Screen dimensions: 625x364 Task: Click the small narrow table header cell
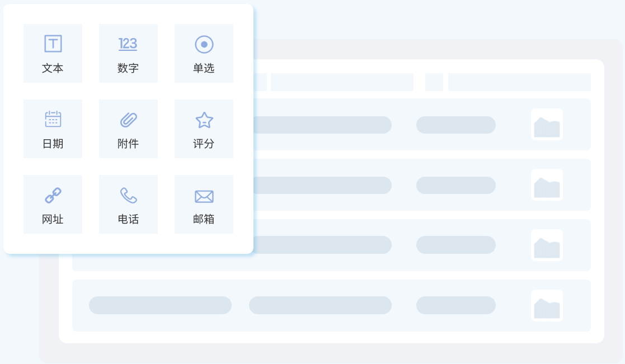[x=434, y=82]
